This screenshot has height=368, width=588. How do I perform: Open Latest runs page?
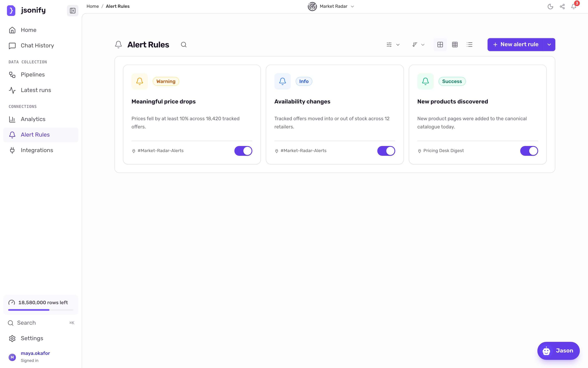click(x=41, y=90)
